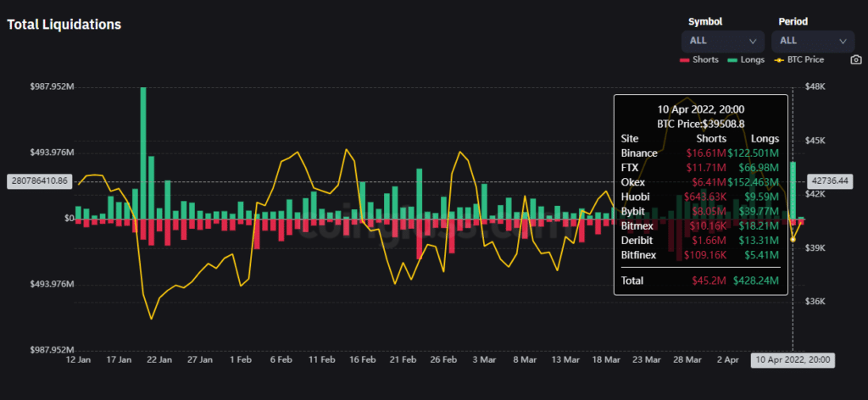Click the 26 Feb date label
Viewport: 868px width, 400px height.
tap(443, 359)
